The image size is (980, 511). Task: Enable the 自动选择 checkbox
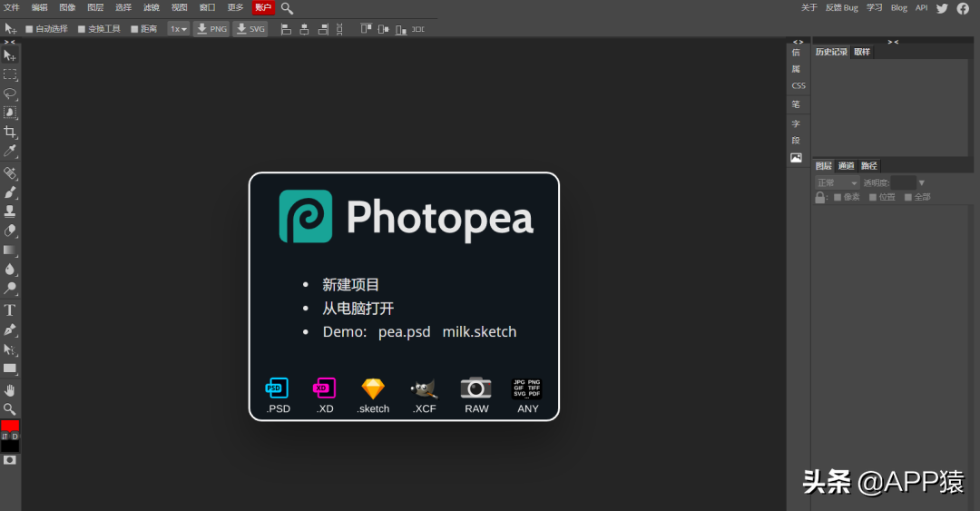click(29, 29)
